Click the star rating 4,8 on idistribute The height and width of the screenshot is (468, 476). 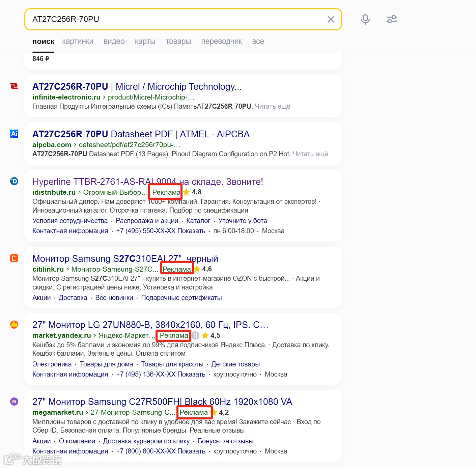pyautogui.click(x=193, y=192)
